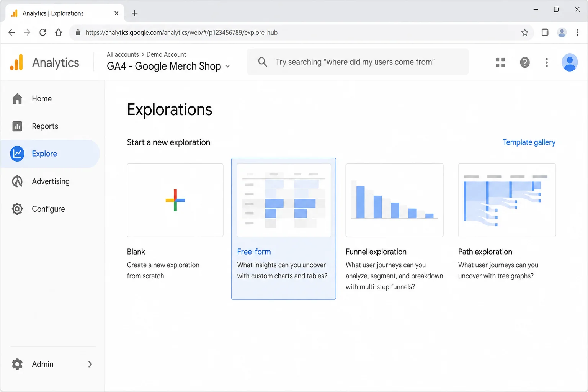Open the Configure gear icon
The width and height of the screenshot is (588, 392).
(x=17, y=209)
